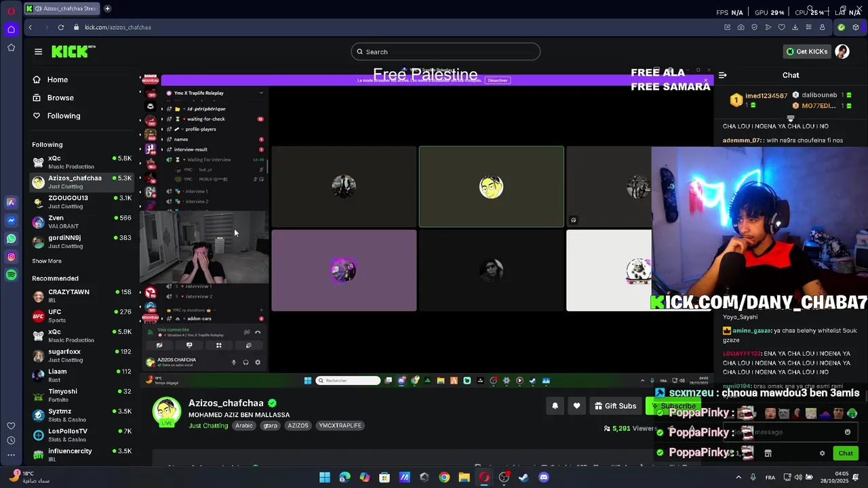
Task: Open CRAZYTAWN recommended channel
Action: click(81, 296)
